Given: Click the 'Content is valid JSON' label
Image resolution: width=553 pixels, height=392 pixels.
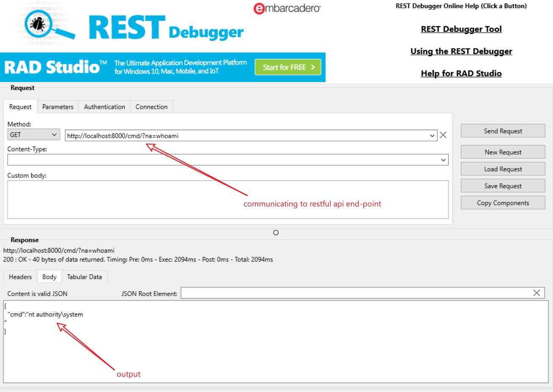Looking at the screenshot, I should [x=37, y=294].
